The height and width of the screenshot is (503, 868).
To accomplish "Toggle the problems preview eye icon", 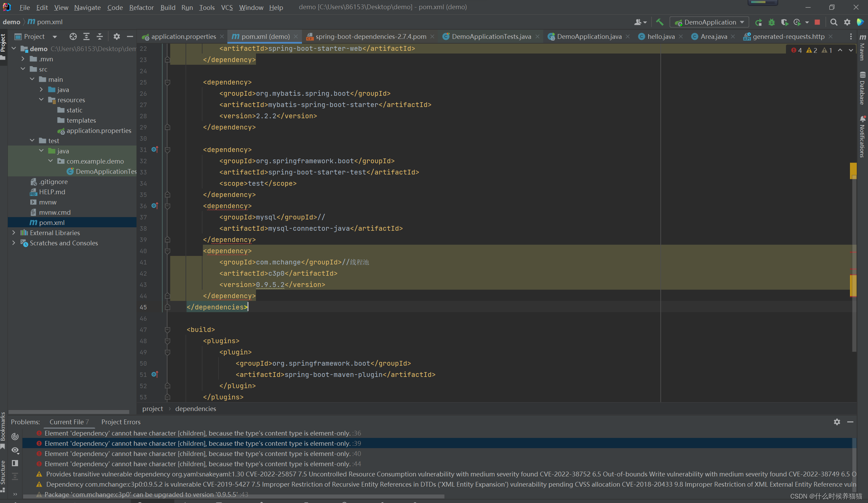I will coord(15,450).
